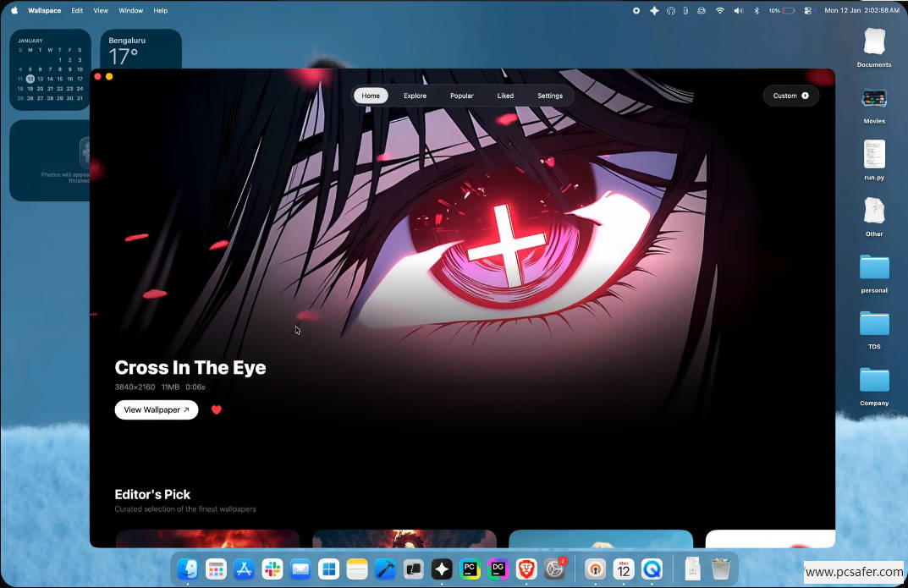Switch to the Explore tab
The height and width of the screenshot is (588, 908).
coord(415,96)
